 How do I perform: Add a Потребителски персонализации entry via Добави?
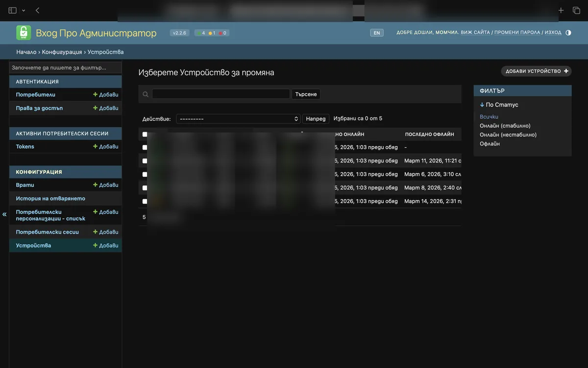click(x=106, y=212)
